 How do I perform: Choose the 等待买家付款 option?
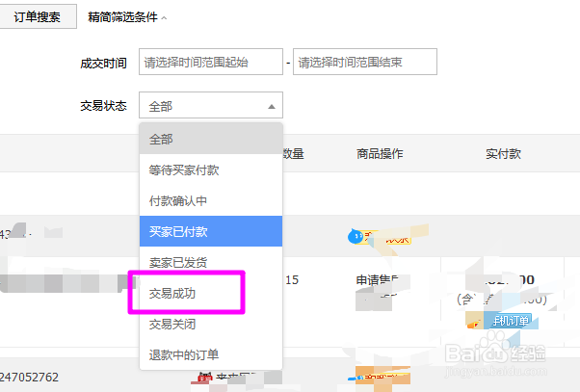click(184, 170)
